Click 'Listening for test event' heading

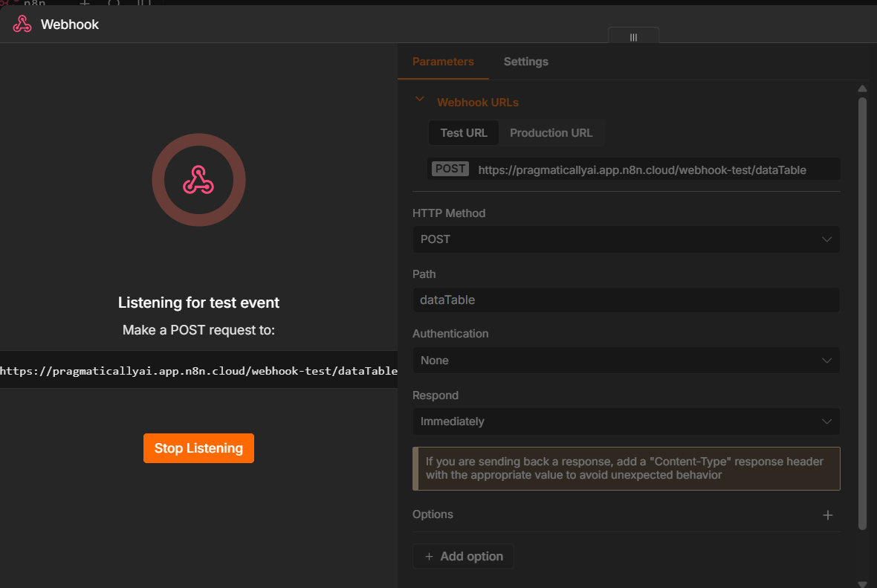[x=198, y=303]
